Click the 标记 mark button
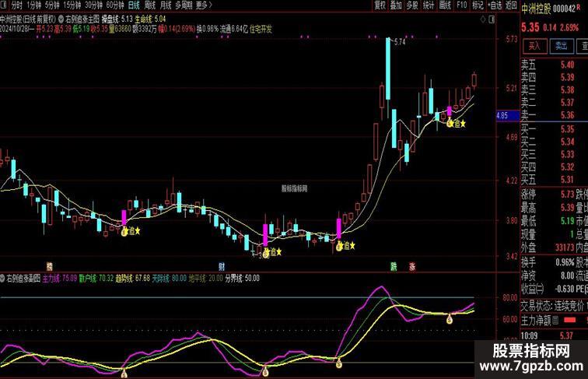588x379 pixels. click(x=478, y=5)
